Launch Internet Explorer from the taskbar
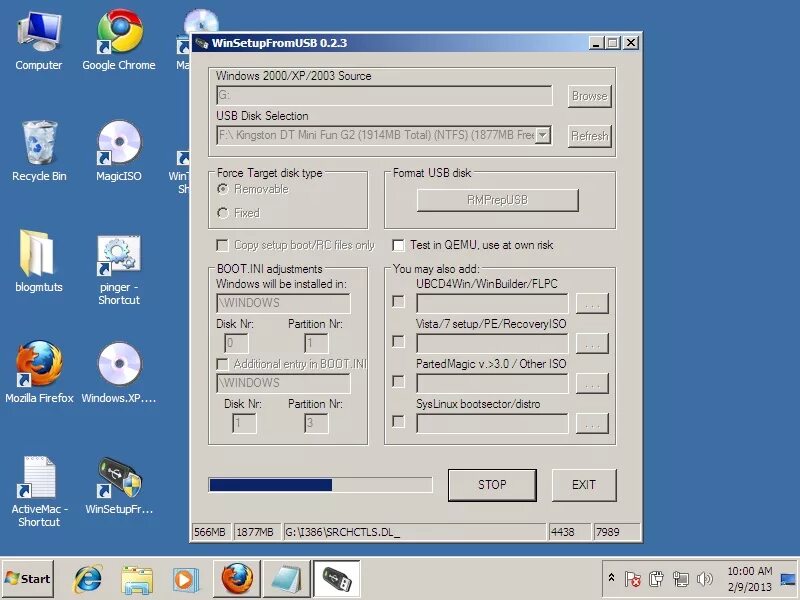The width and height of the screenshot is (800, 600). pyautogui.click(x=86, y=578)
